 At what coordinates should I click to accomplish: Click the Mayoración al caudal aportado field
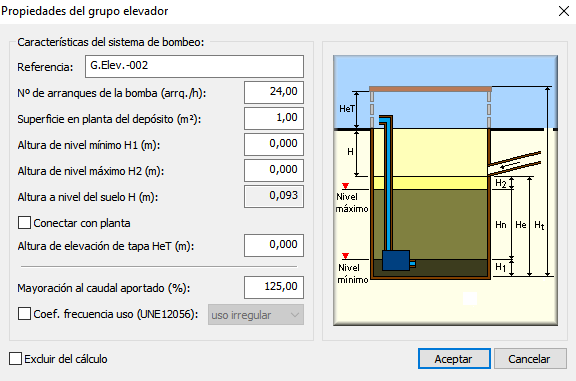(274, 287)
